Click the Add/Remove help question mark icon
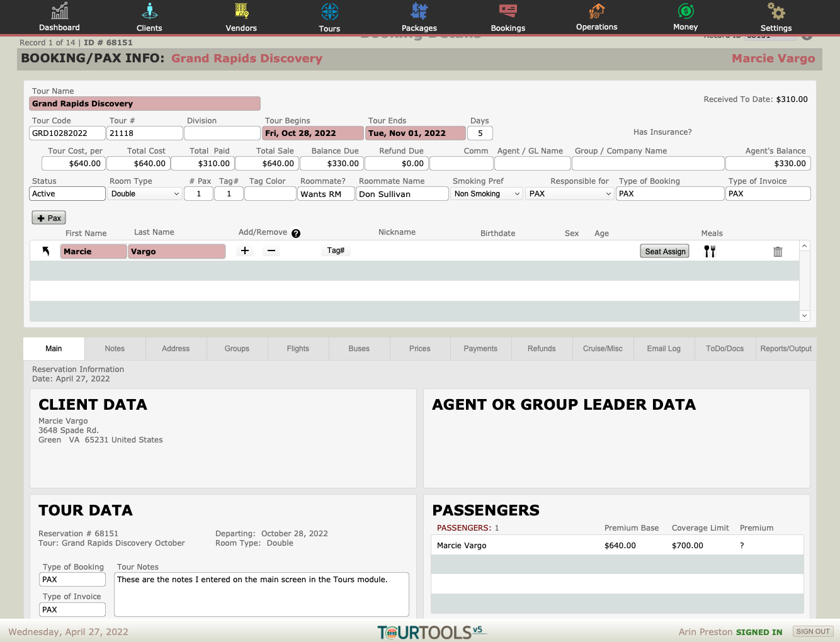The height and width of the screenshot is (642, 840). pos(296,234)
